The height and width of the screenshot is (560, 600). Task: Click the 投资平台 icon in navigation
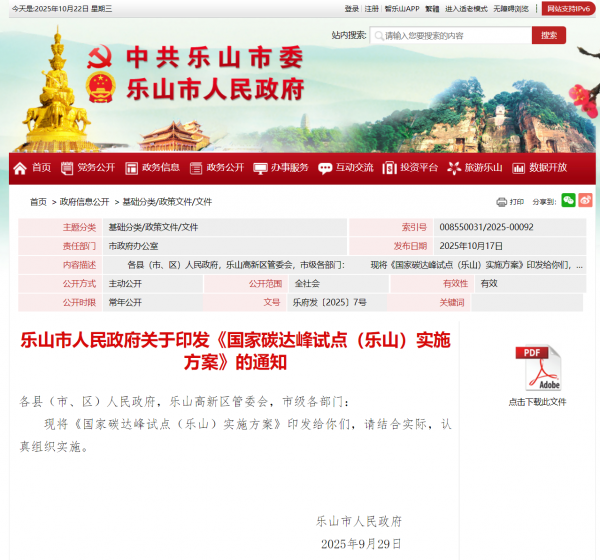[x=390, y=168]
